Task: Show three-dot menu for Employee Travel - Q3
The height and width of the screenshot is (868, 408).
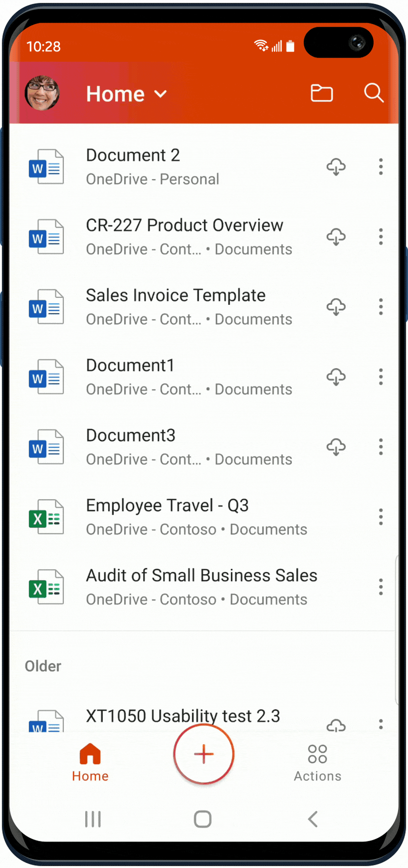Action: tap(381, 517)
